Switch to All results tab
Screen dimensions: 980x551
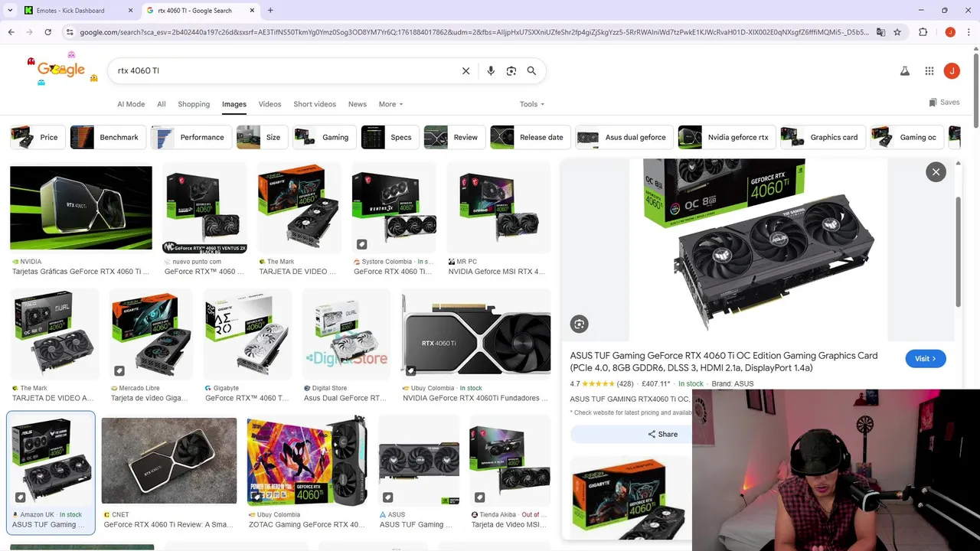point(162,104)
